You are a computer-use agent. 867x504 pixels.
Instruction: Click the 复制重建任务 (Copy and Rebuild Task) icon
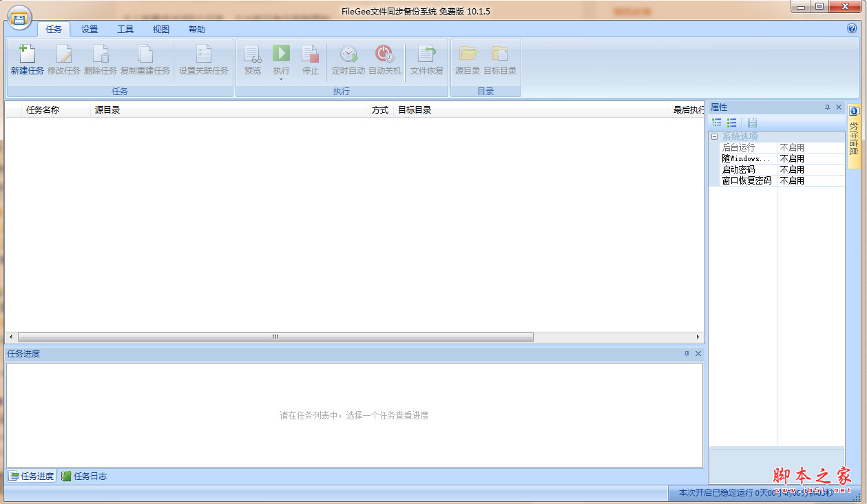pyautogui.click(x=145, y=54)
